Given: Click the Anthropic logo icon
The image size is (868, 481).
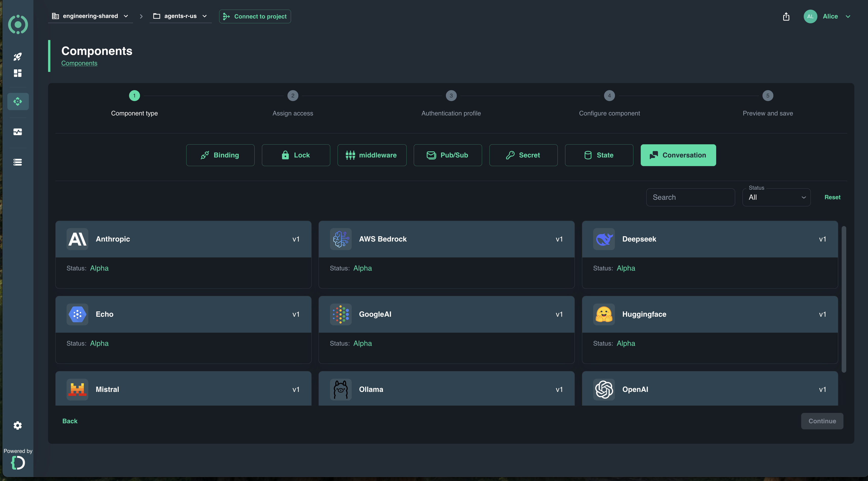Looking at the screenshot, I should (x=77, y=239).
